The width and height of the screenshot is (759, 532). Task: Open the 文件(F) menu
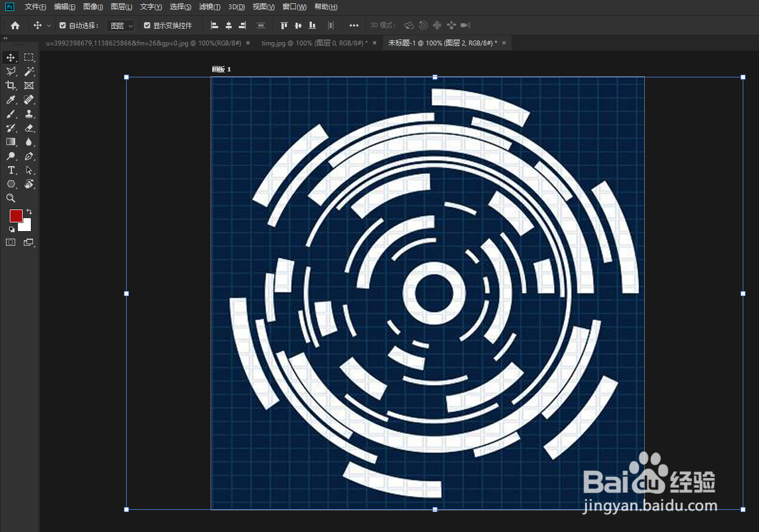[35, 7]
